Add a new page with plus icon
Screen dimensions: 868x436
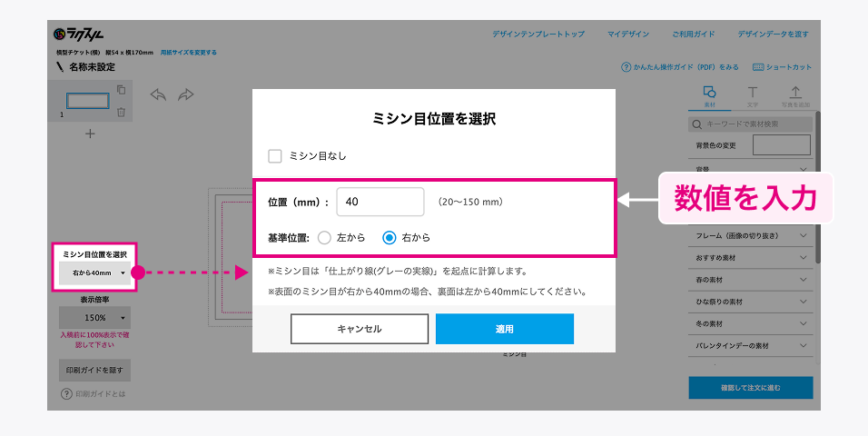point(90,134)
